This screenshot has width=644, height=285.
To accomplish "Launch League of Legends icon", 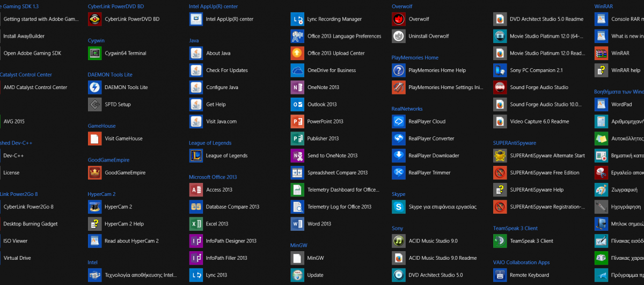I will [196, 156].
